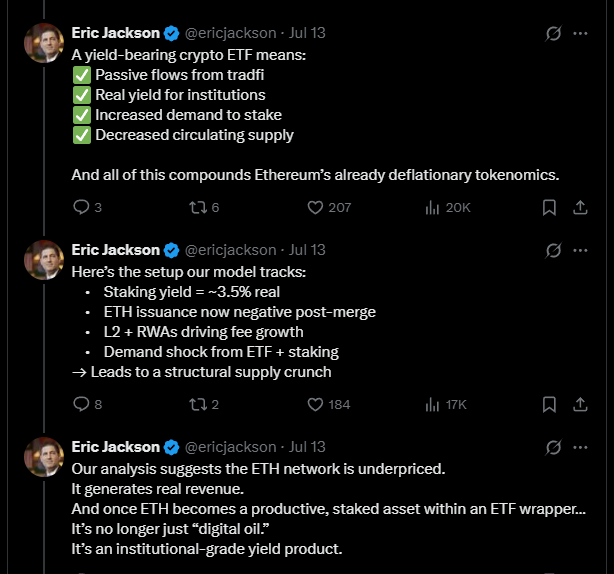614x574 pixels.
Task: Click Eric Jackson's avatar on second tweet
Action: [44, 260]
